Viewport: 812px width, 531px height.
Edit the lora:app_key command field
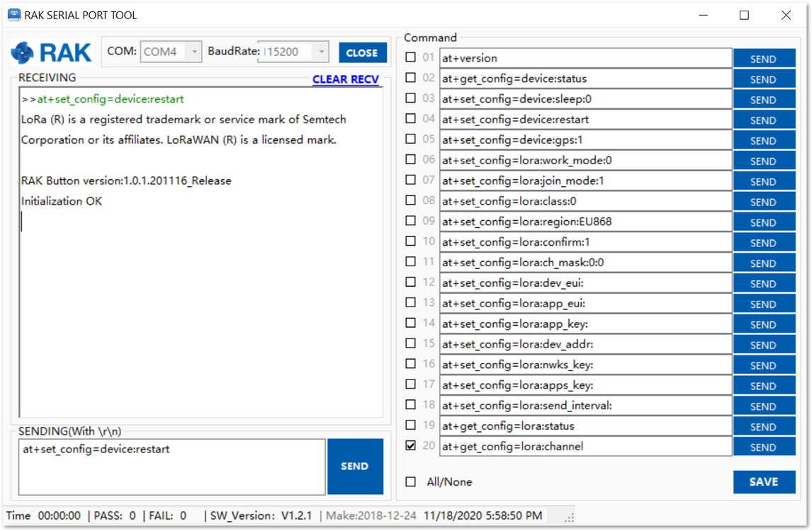click(x=586, y=324)
